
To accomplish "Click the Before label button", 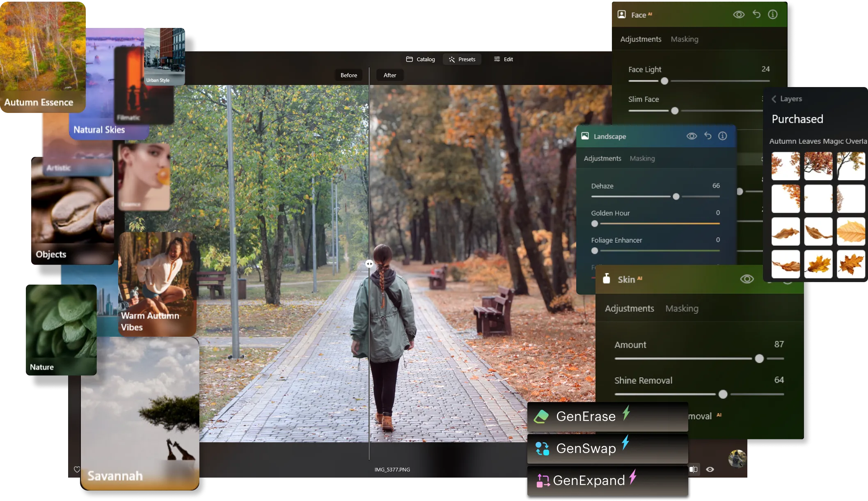I will click(x=348, y=75).
